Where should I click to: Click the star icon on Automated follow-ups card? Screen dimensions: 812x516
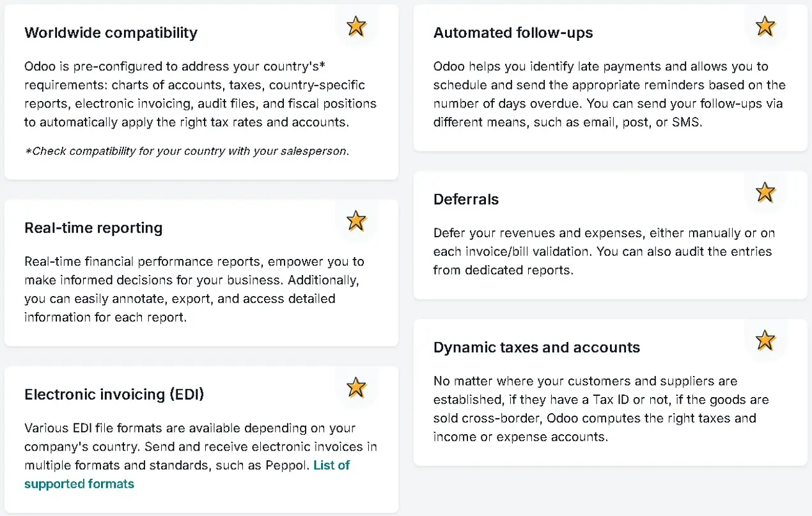(x=765, y=26)
